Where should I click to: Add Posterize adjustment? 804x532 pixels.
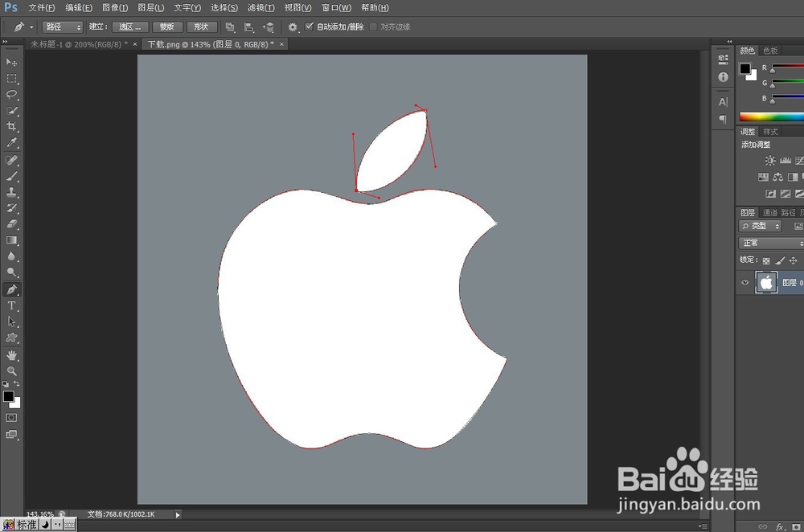pos(785,193)
